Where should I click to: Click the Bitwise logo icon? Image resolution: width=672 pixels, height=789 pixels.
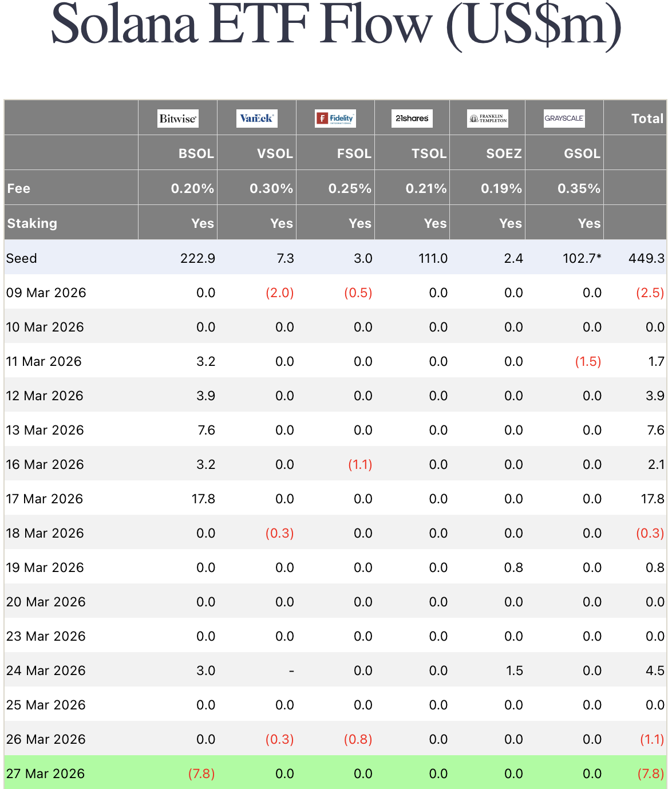click(x=178, y=119)
